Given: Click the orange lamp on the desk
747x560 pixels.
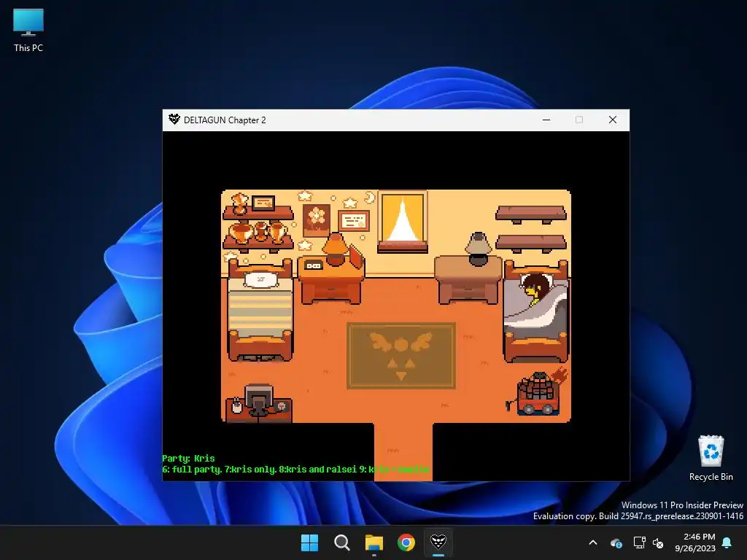Looking at the screenshot, I should tap(336, 248).
